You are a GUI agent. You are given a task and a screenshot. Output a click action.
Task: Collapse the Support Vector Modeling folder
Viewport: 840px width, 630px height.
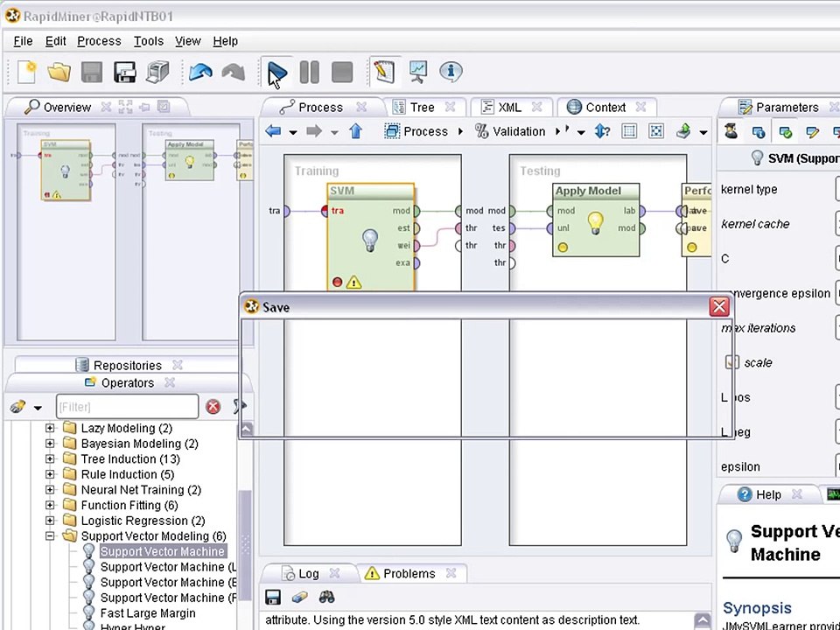click(50, 535)
